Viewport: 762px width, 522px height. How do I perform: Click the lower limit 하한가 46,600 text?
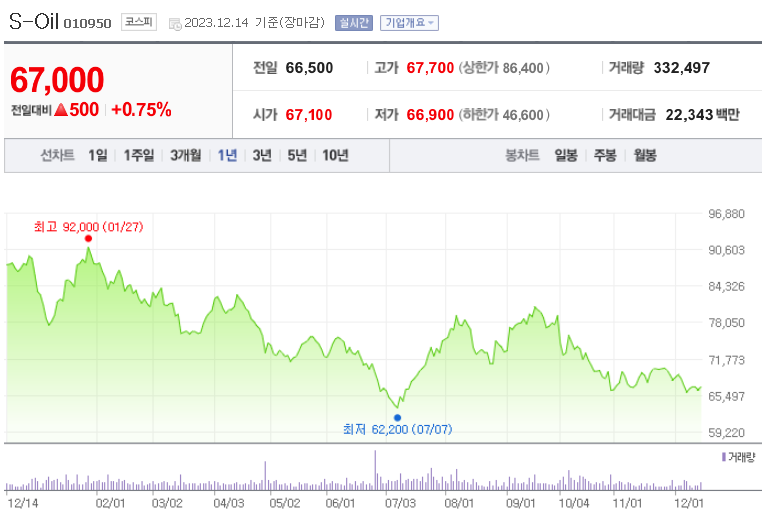point(504,115)
